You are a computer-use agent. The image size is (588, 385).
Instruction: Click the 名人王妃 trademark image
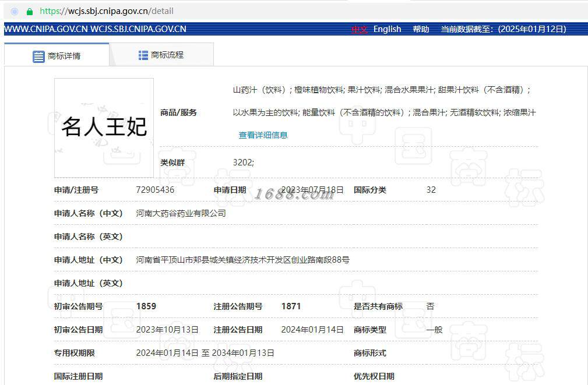104,128
